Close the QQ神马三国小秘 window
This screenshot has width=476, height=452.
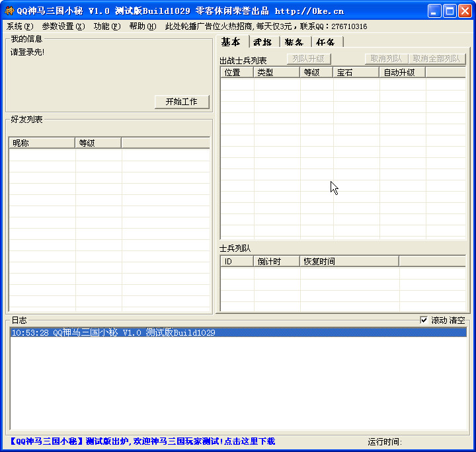point(465,11)
